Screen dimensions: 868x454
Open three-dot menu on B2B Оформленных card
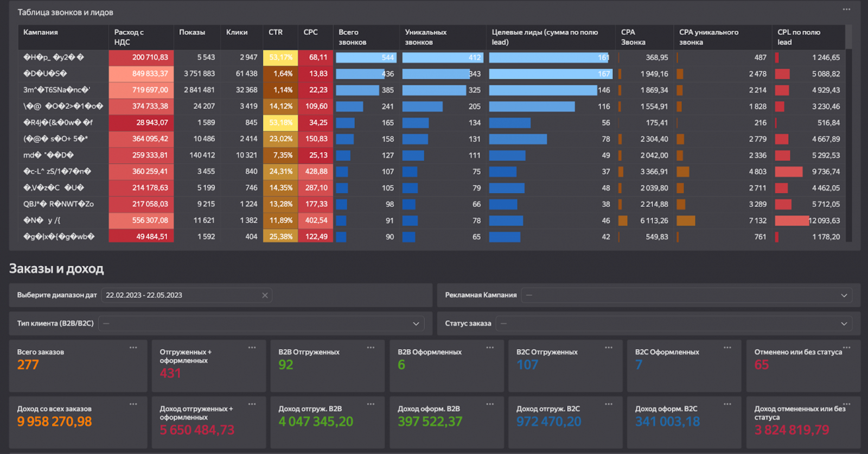pyautogui.click(x=490, y=348)
